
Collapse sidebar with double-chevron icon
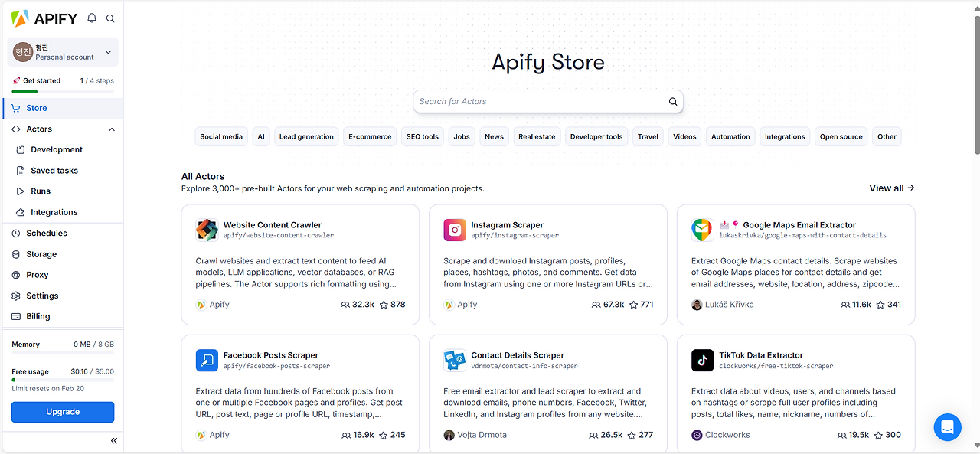click(114, 441)
